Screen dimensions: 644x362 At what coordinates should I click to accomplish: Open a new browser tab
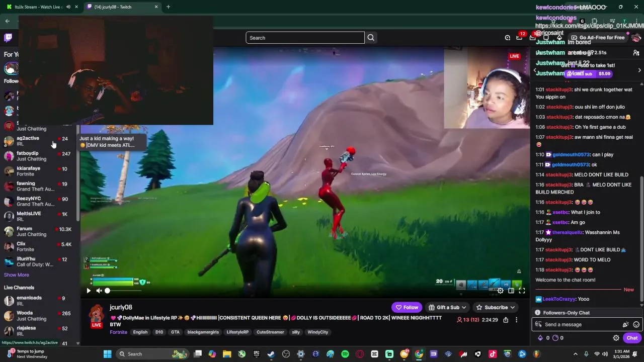168,7
